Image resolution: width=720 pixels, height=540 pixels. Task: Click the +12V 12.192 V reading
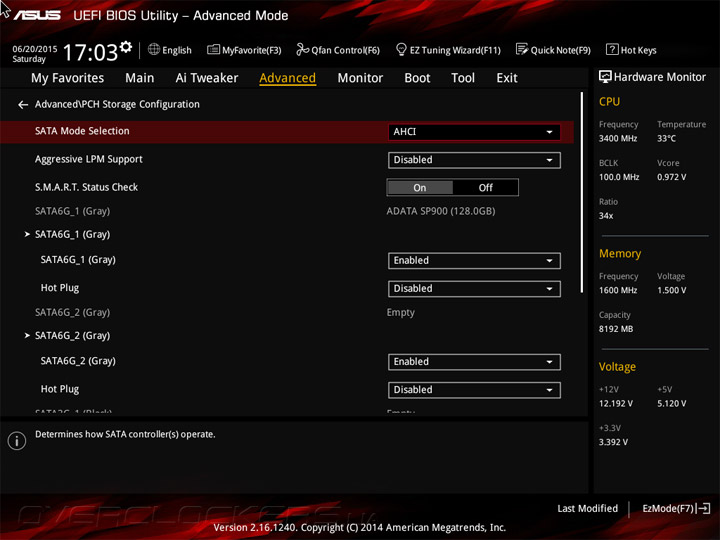615,403
